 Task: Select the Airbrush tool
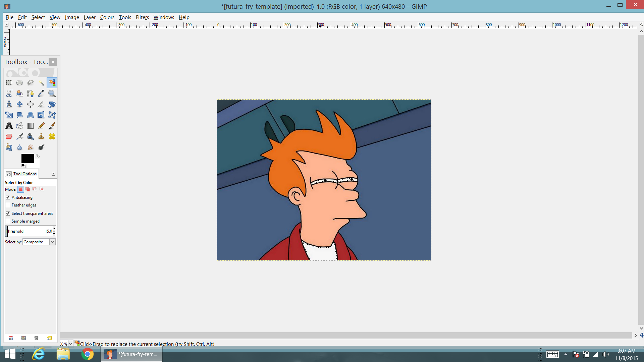click(20, 136)
